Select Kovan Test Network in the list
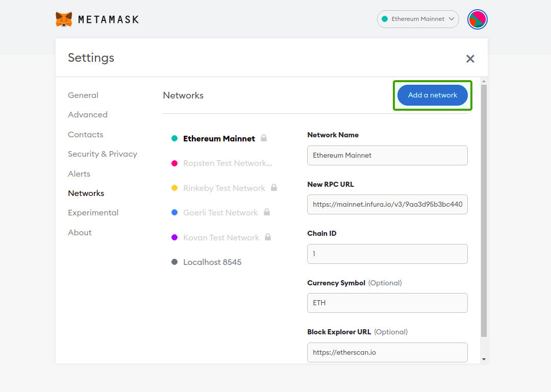This screenshot has height=392, width=551. [x=221, y=237]
